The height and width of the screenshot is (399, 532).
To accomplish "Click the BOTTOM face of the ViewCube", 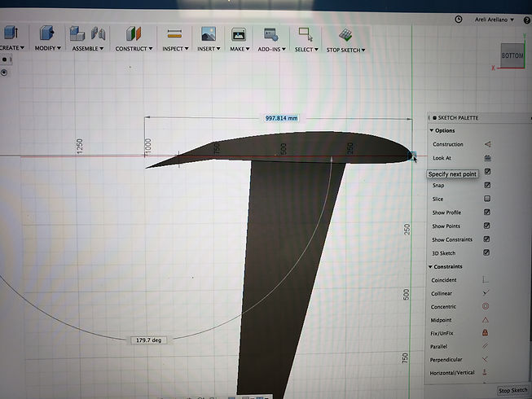I will [x=512, y=55].
